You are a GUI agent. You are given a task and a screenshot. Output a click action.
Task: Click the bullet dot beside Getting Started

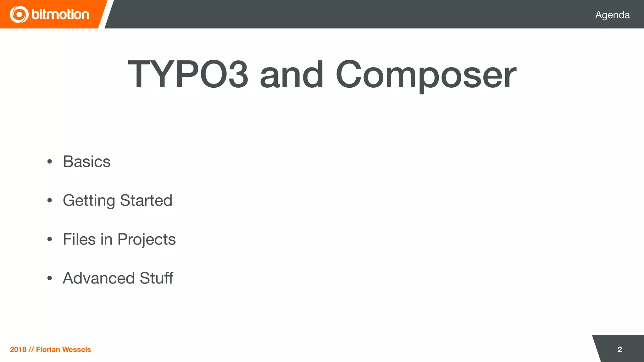49,200
